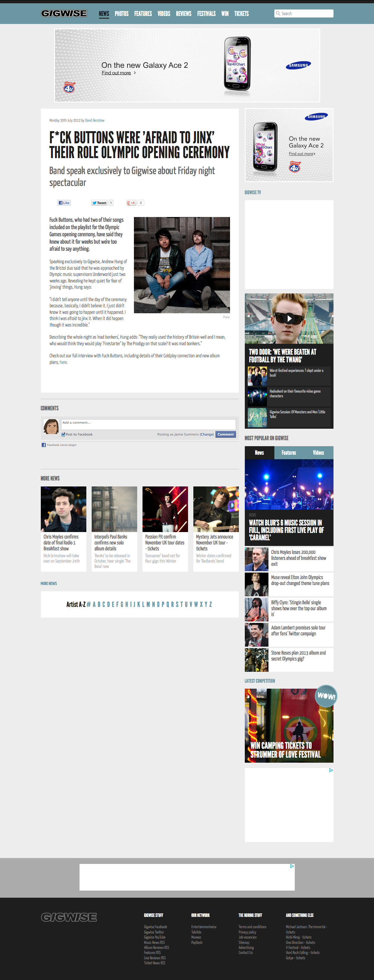Image resolution: width=374 pixels, height=980 pixels.
Task: Switch to Videos tab in Most Popular
Action: click(x=318, y=453)
